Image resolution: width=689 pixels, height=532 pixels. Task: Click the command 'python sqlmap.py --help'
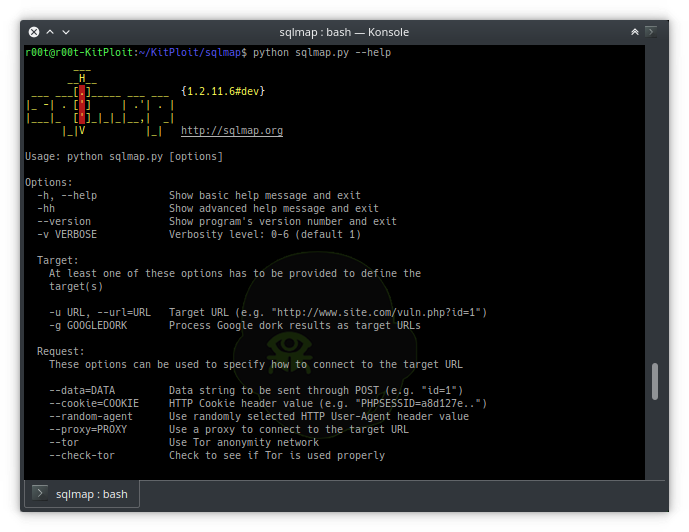pyautogui.click(x=322, y=52)
